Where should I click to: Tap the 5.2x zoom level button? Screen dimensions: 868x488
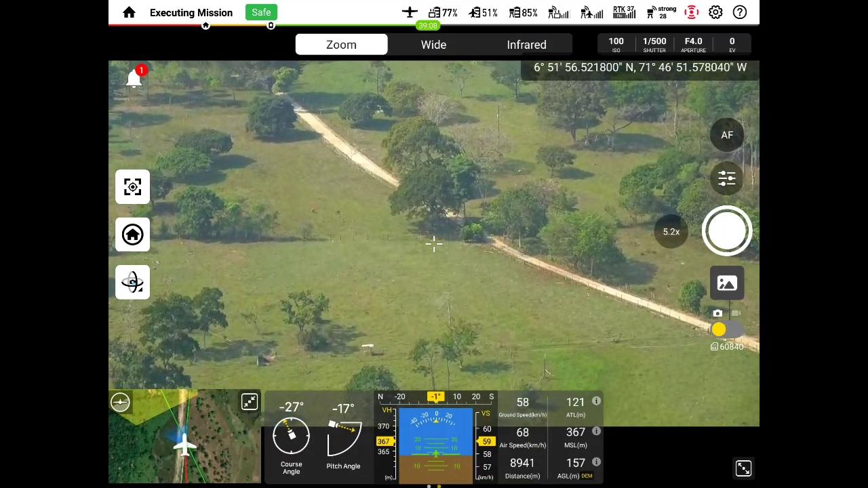click(x=671, y=232)
